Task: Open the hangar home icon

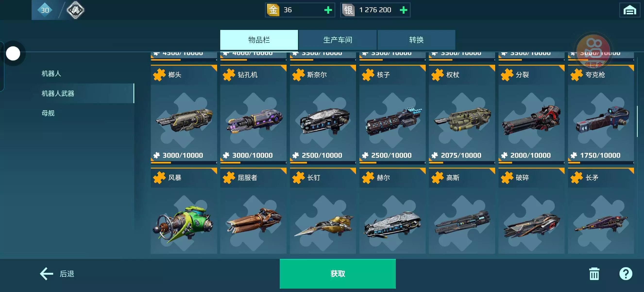Action: pyautogui.click(x=629, y=10)
